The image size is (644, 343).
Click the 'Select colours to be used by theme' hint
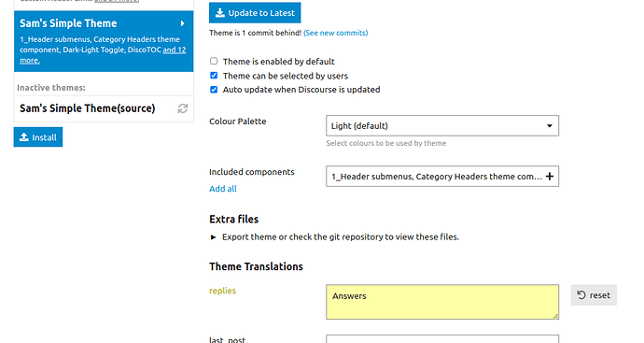point(386,143)
